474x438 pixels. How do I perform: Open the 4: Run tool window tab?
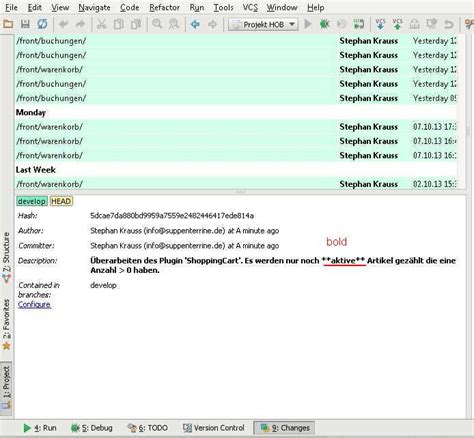coord(40,428)
